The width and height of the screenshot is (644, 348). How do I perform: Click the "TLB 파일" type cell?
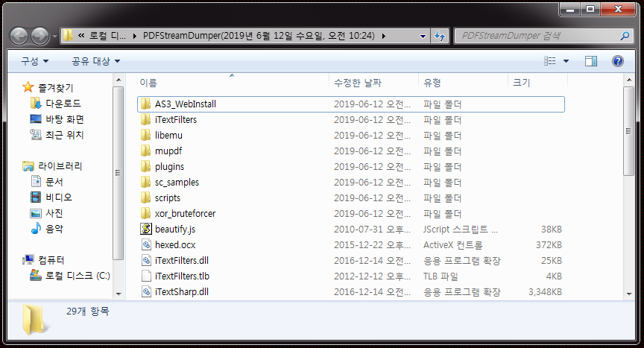coord(441,276)
